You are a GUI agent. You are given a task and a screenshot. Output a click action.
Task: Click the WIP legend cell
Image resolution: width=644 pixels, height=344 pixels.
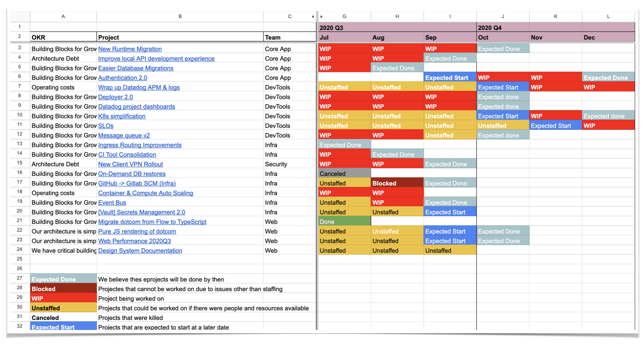click(63, 298)
